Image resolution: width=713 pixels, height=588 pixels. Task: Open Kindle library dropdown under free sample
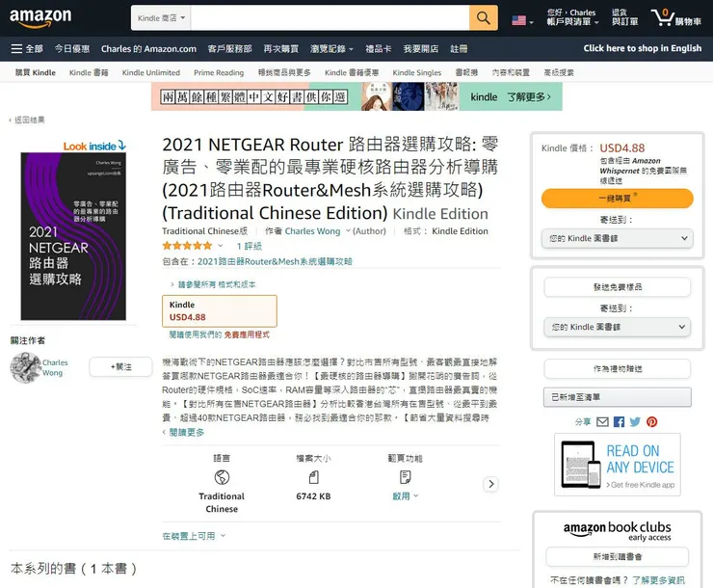(617, 327)
